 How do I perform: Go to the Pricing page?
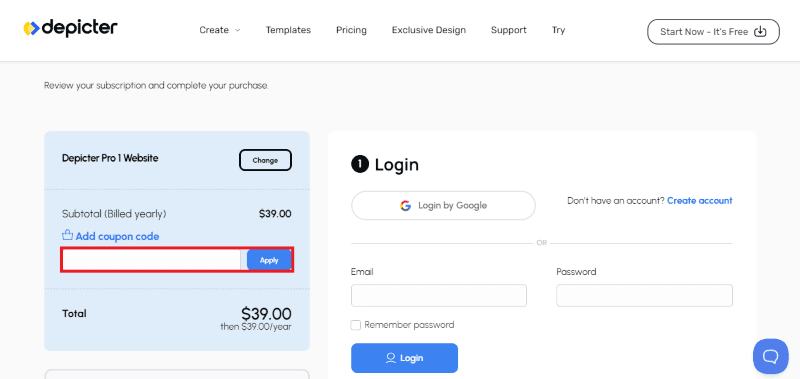pyautogui.click(x=351, y=30)
